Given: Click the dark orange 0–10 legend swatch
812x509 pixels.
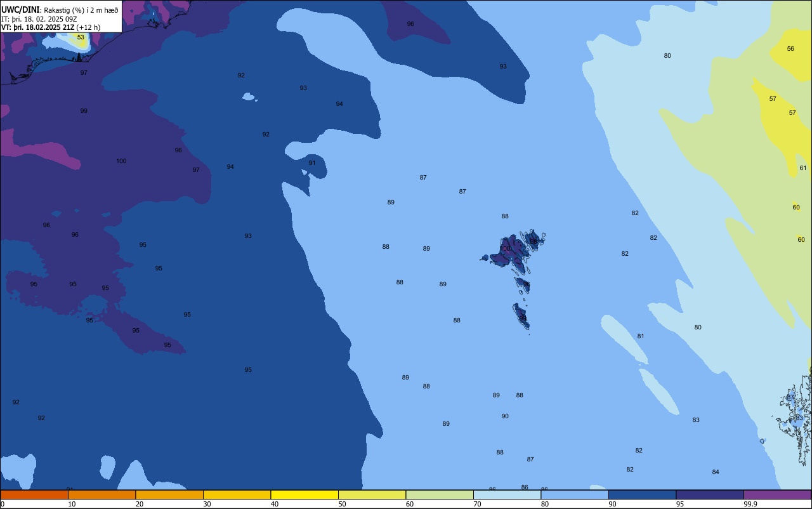Looking at the screenshot, I should click(x=34, y=494).
